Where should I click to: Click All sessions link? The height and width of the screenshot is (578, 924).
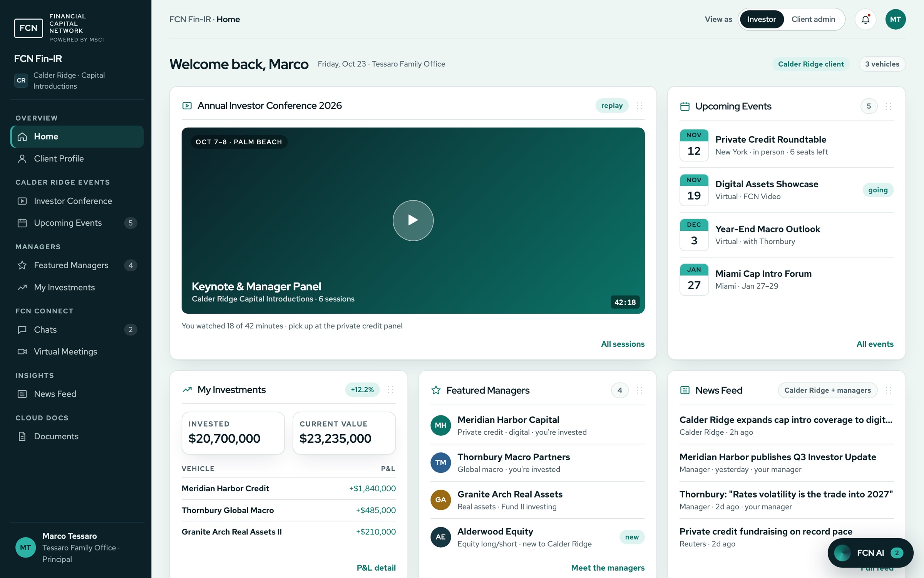(623, 344)
